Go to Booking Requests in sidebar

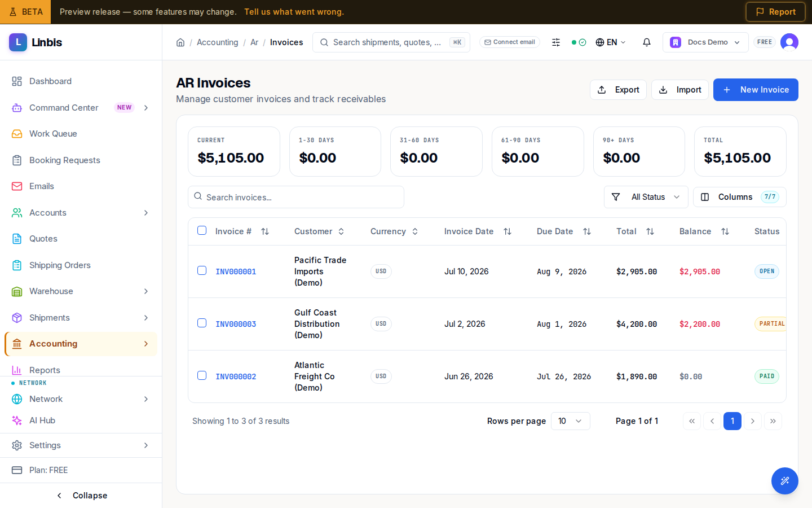(81, 160)
